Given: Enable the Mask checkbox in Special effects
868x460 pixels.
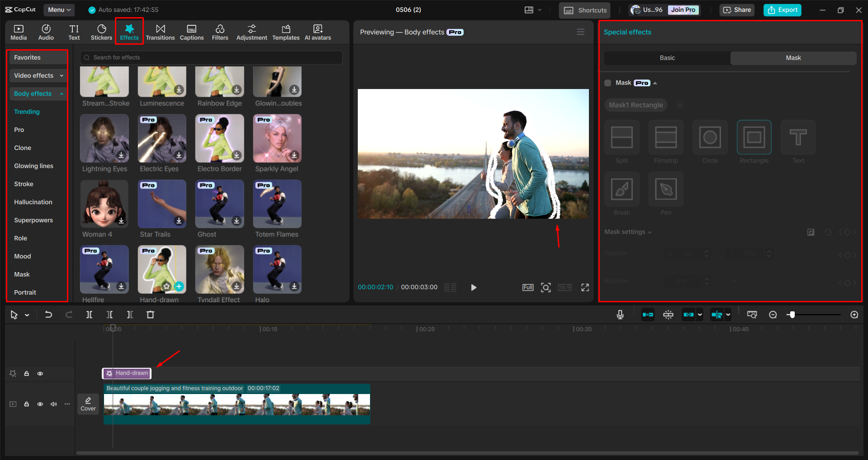Looking at the screenshot, I should (608, 83).
